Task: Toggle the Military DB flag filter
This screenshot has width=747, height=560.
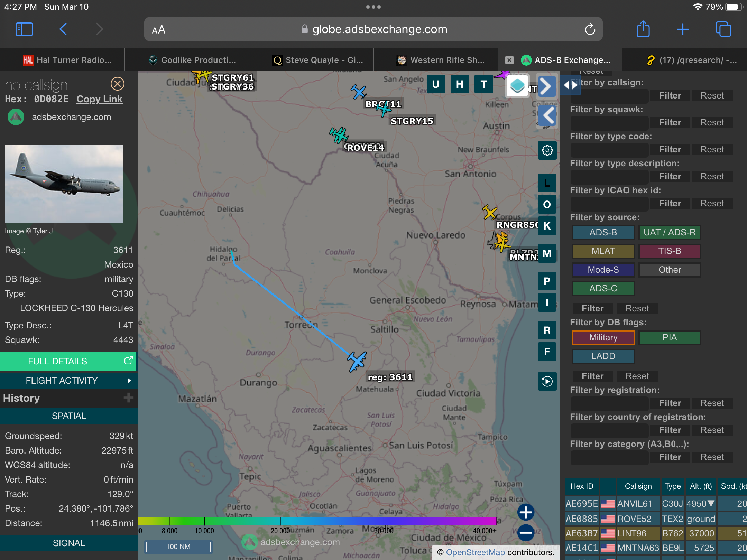Action: pos(603,338)
